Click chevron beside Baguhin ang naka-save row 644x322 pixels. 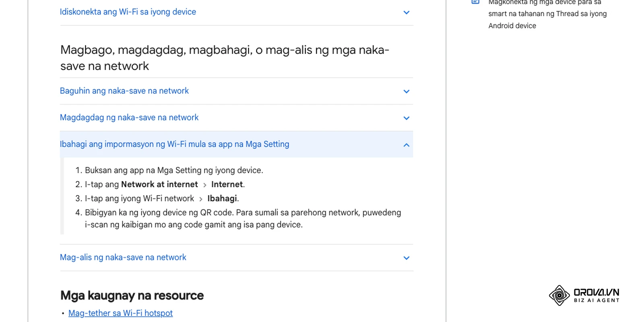[406, 91]
